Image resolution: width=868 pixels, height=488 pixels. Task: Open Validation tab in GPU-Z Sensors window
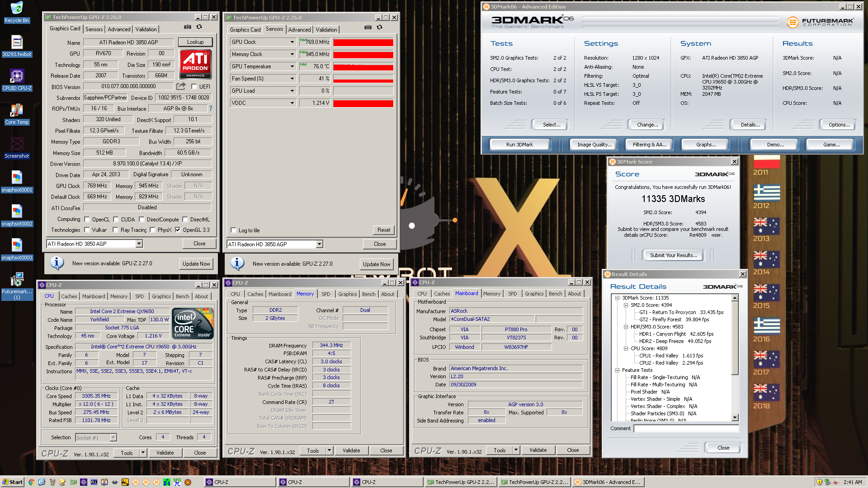[x=326, y=30]
